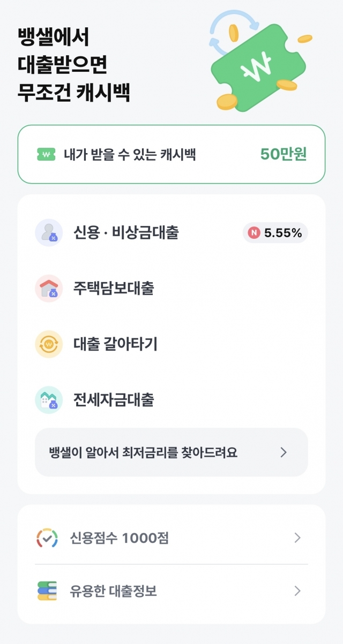Expand the 신용점수 1000점 chevron arrow

pos(297,538)
